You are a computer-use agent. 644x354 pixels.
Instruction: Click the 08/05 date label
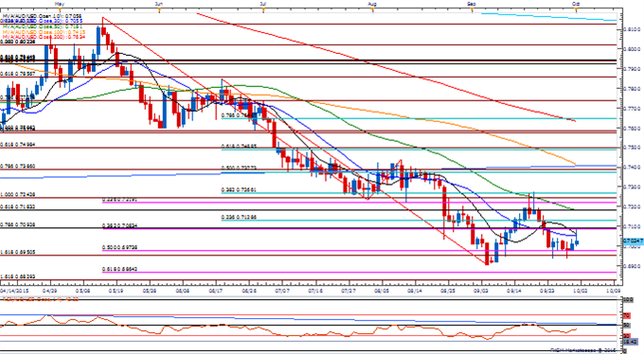point(382,290)
